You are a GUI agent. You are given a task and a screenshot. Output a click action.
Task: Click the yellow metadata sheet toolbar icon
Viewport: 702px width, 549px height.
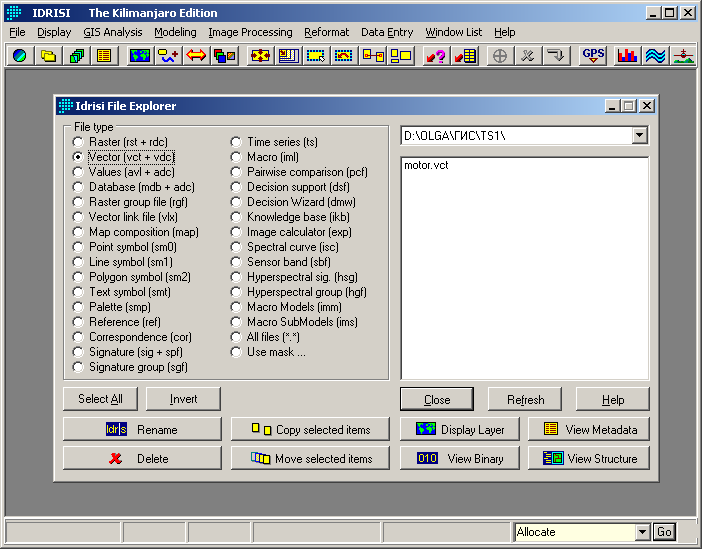coord(104,56)
